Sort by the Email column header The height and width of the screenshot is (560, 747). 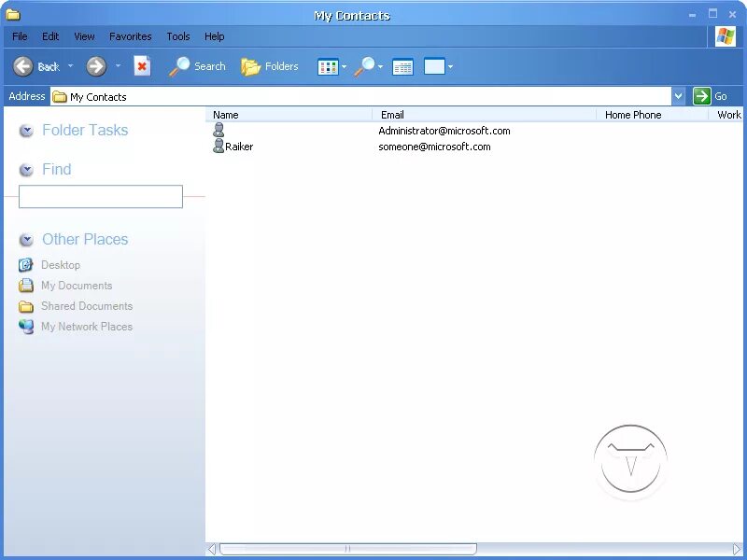click(484, 115)
